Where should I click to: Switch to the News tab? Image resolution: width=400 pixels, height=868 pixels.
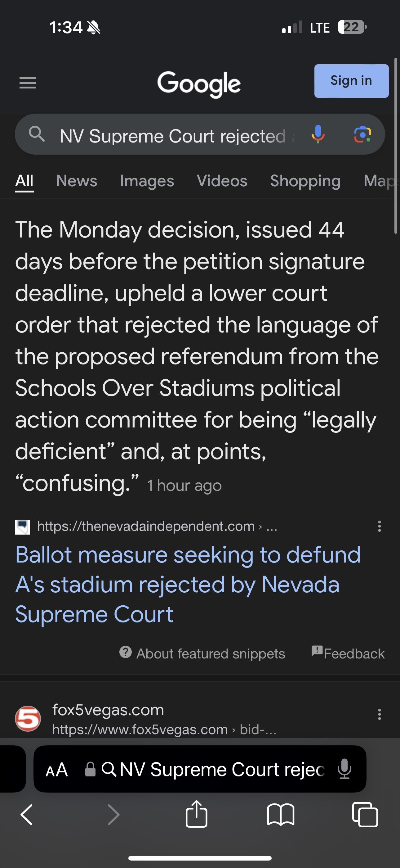[x=77, y=181]
